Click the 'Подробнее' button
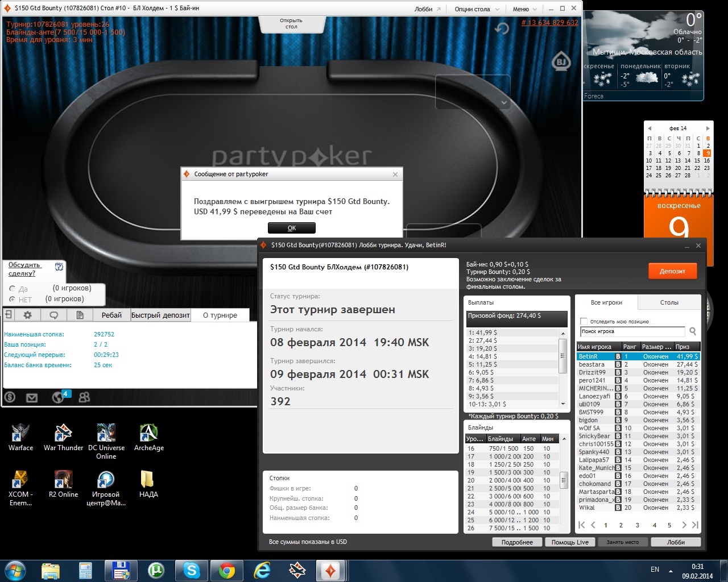Image resolution: width=728 pixels, height=582 pixels. [517, 542]
